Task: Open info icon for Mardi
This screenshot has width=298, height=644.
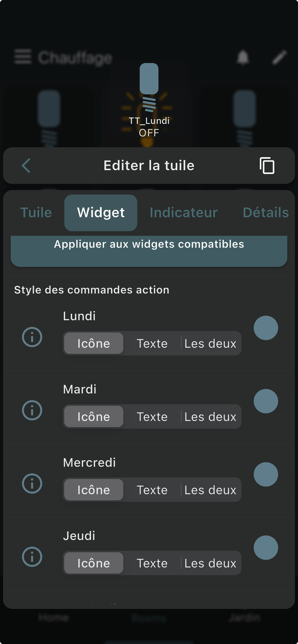Action: (32, 410)
